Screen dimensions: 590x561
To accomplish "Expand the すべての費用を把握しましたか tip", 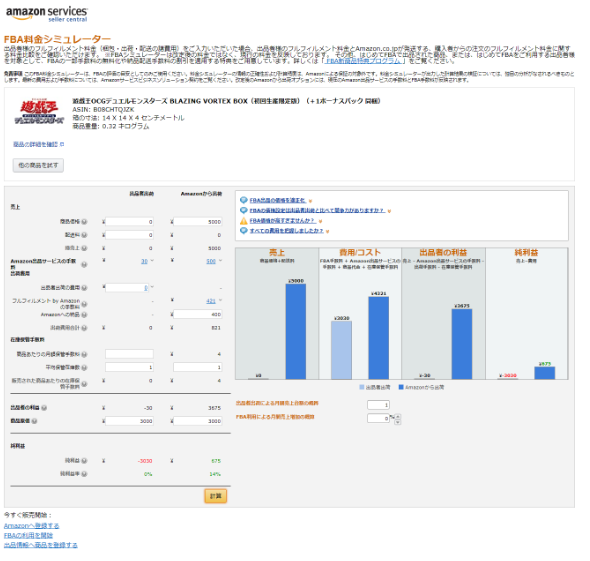I will click(x=327, y=231).
